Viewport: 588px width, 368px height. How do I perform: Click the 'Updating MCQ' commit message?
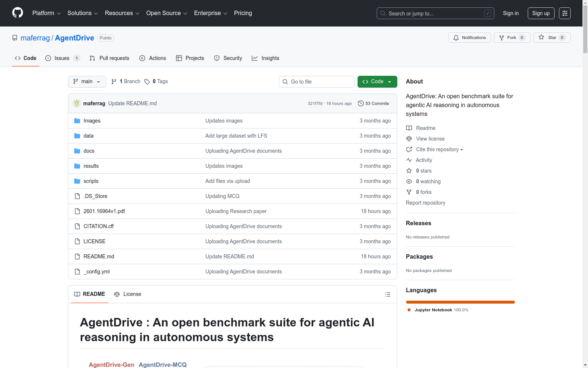(222, 196)
